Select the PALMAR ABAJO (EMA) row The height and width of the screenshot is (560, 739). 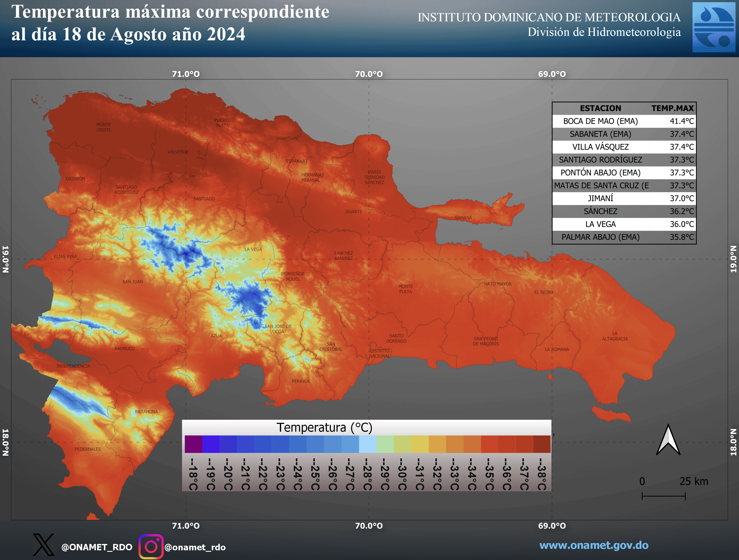(624, 237)
